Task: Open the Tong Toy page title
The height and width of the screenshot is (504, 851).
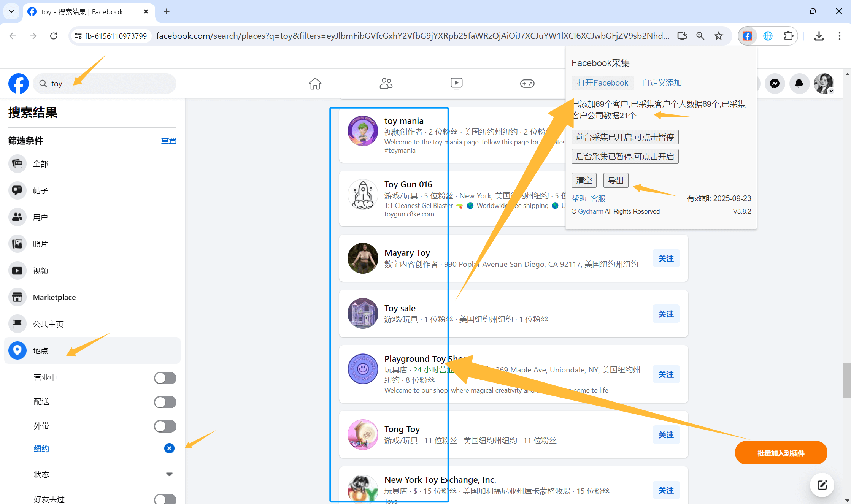Action: pyautogui.click(x=402, y=429)
